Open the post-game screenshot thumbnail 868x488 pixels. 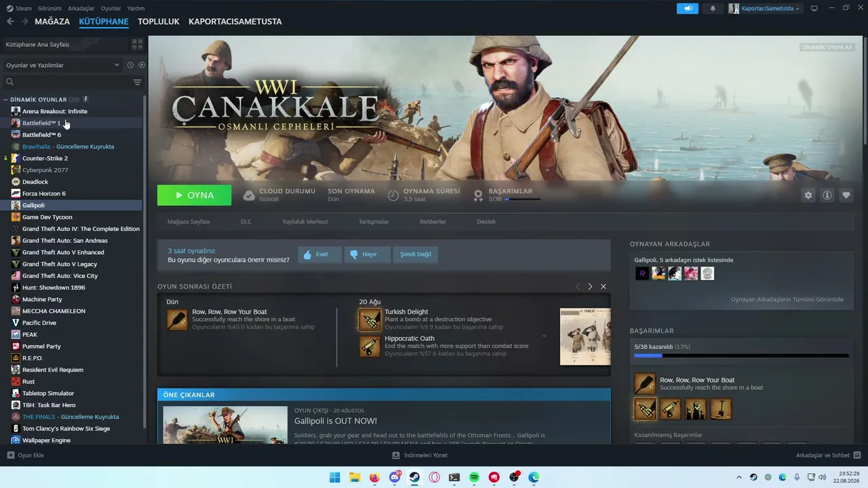coord(585,337)
